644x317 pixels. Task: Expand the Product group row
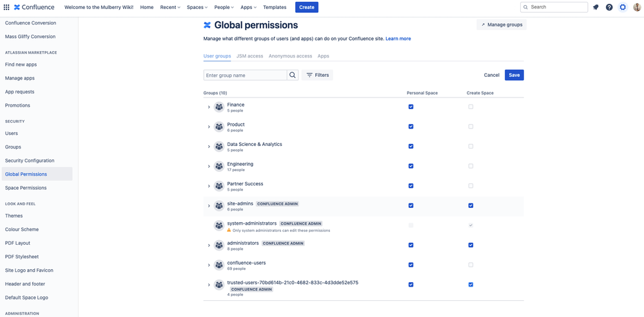(x=209, y=127)
